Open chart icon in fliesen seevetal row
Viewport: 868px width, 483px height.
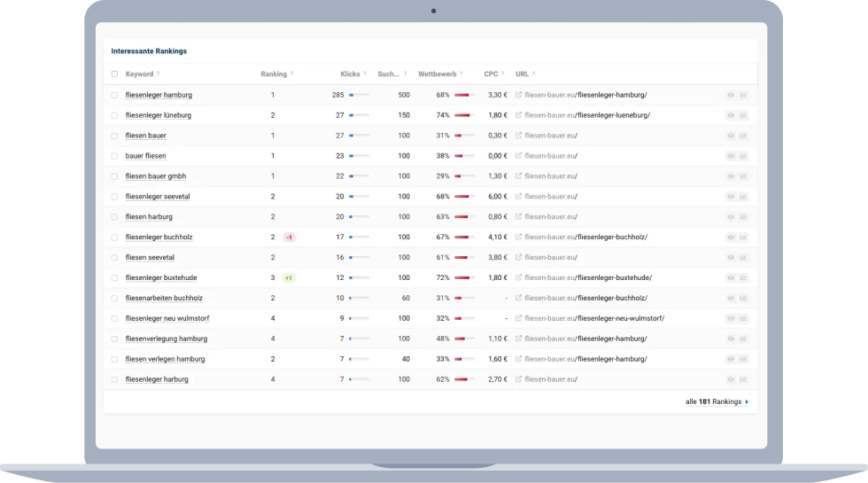[744, 258]
